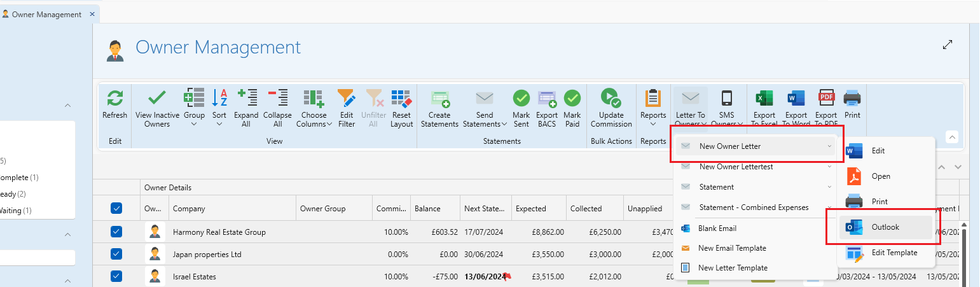Screen dimensions: 980x287
Task: Click View Inactive Owners checkmark icon
Action: [x=157, y=98]
